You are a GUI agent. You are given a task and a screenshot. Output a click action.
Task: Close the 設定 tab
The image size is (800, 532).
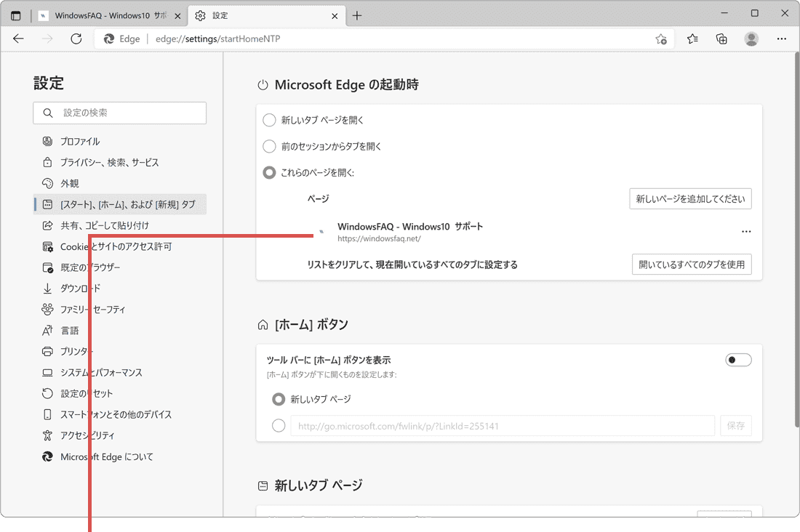click(335, 16)
